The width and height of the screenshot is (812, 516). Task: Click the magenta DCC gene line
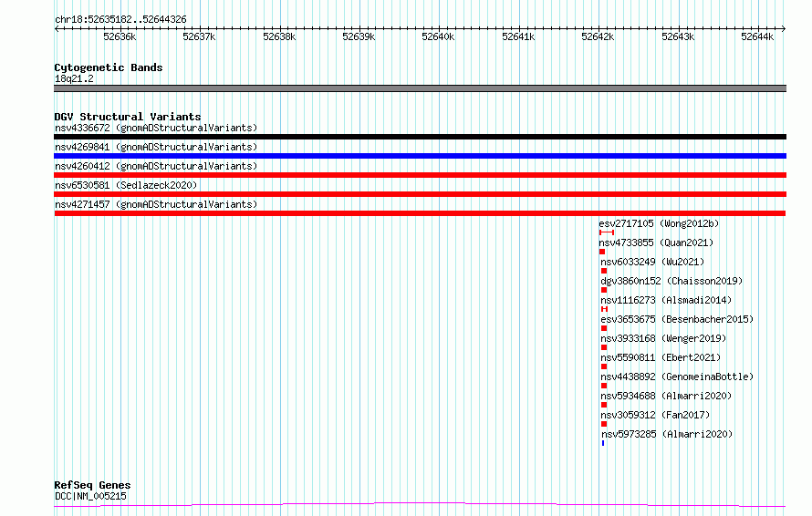click(420, 505)
